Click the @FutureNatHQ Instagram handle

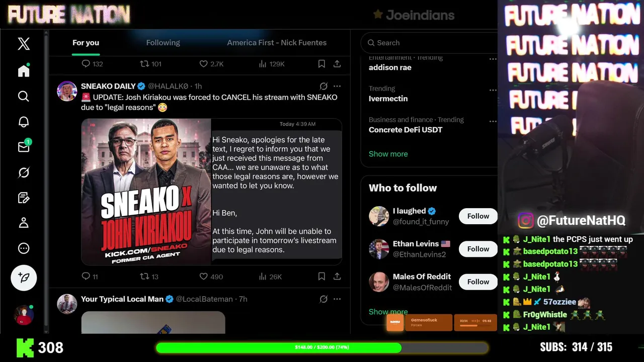[581, 220]
